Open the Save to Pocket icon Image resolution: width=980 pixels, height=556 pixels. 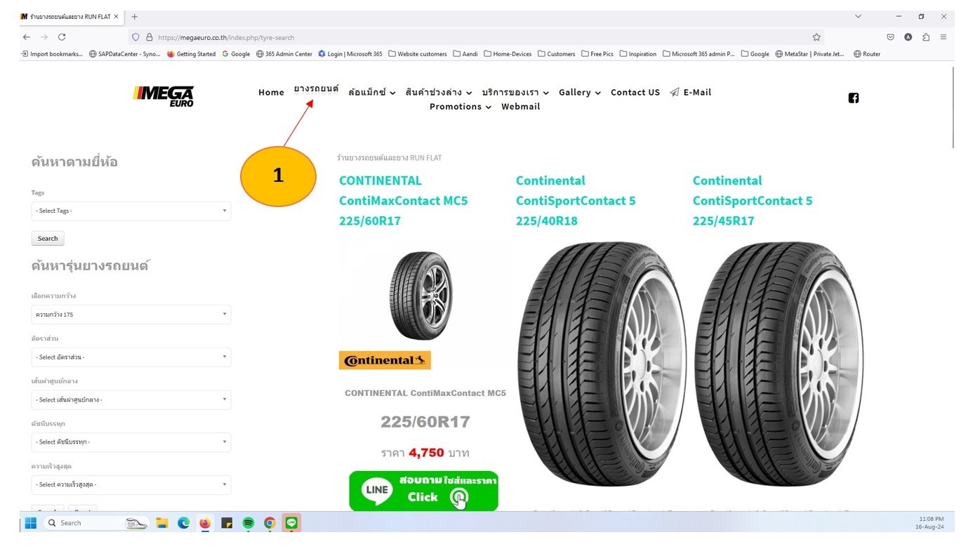point(890,37)
